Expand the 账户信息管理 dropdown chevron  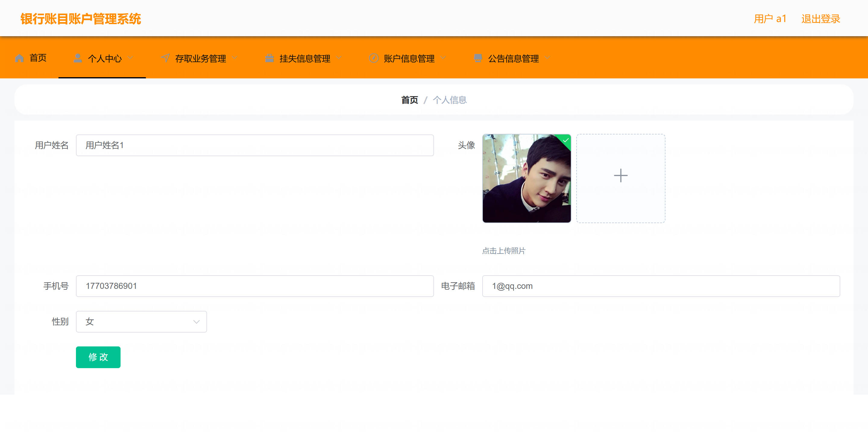(x=443, y=58)
